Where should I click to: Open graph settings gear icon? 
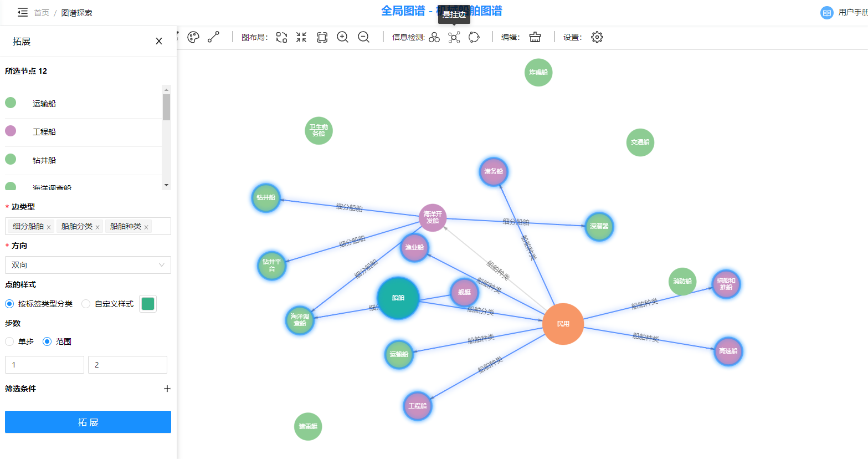coord(597,37)
